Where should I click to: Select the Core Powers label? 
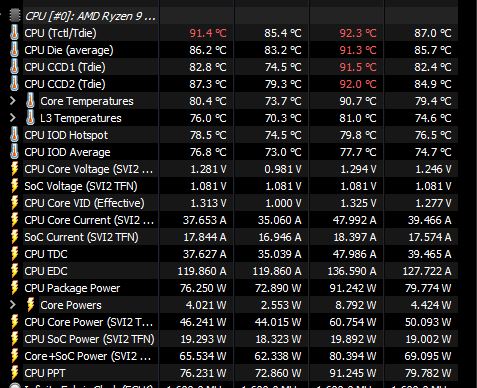71,305
